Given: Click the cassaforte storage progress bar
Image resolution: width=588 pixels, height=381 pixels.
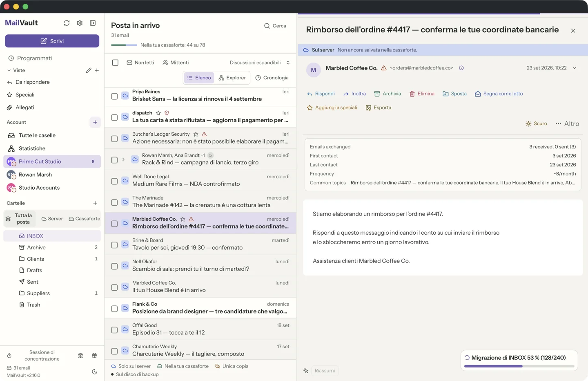Looking at the screenshot, I should 124,45.
